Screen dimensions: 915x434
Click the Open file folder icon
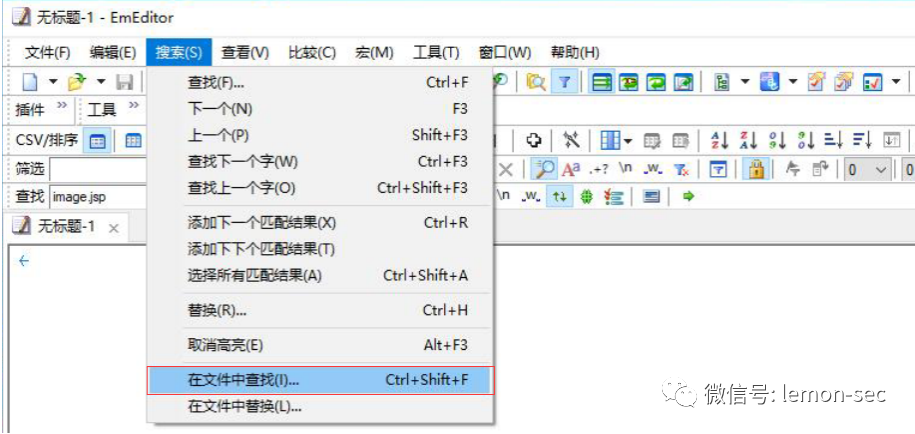click(76, 82)
